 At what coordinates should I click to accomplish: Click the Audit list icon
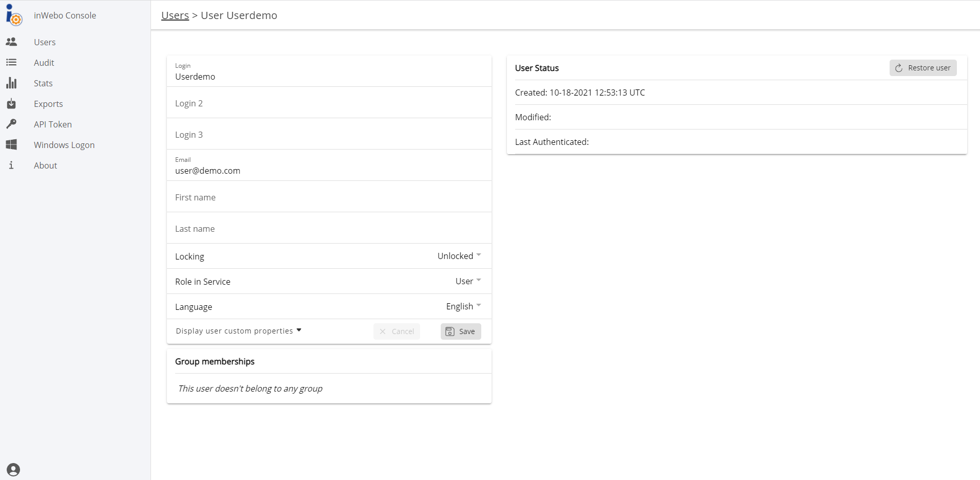point(11,62)
